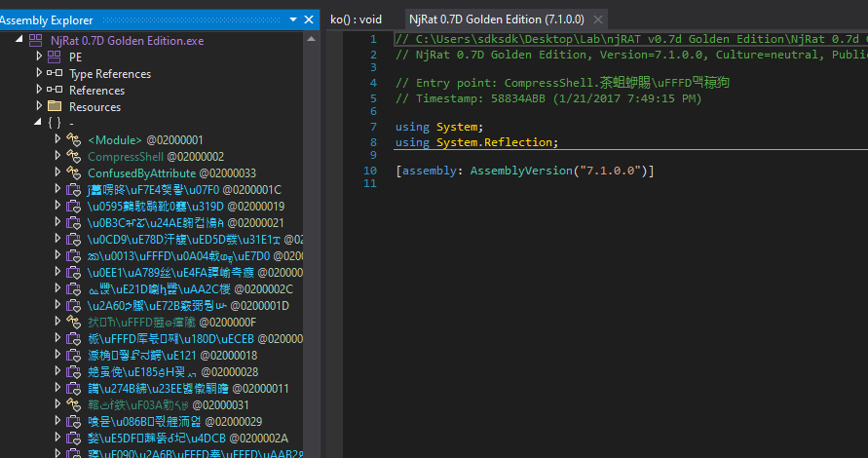Viewport: 868px width, 458px height.
Task: Close the Assembly Explorer panel
Action: [x=310, y=19]
